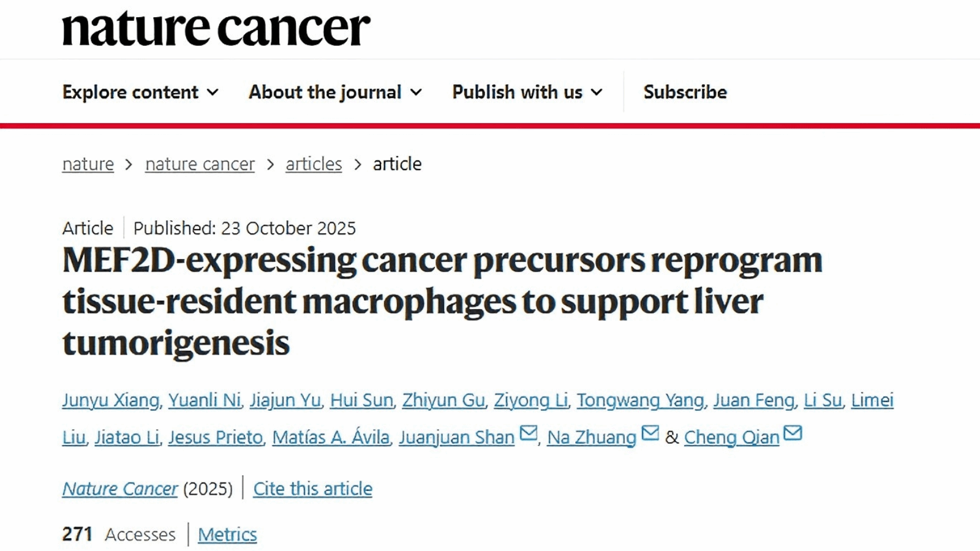Image resolution: width=980 pixels, height=551 pixels.
Task: Go to the articles breadcrumb link
Action: click(x=314, y=163)
